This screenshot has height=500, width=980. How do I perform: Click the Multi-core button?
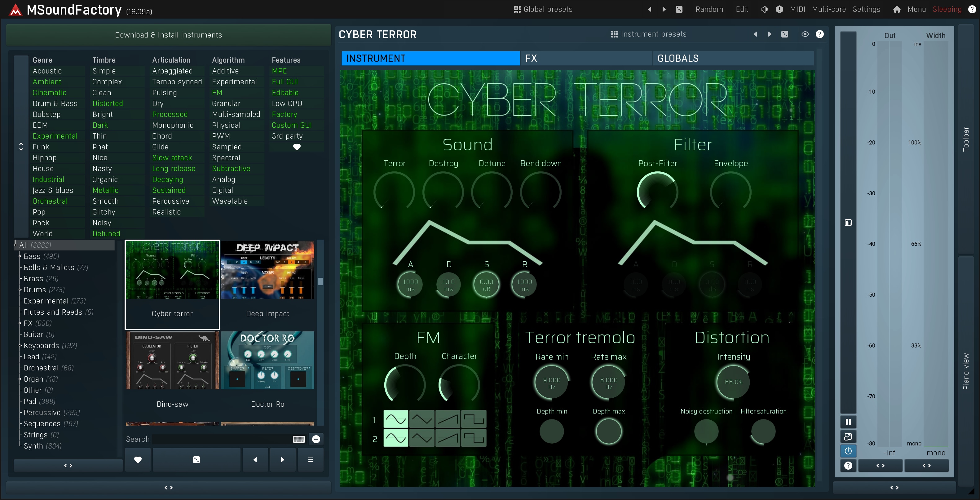pos(828,9)
